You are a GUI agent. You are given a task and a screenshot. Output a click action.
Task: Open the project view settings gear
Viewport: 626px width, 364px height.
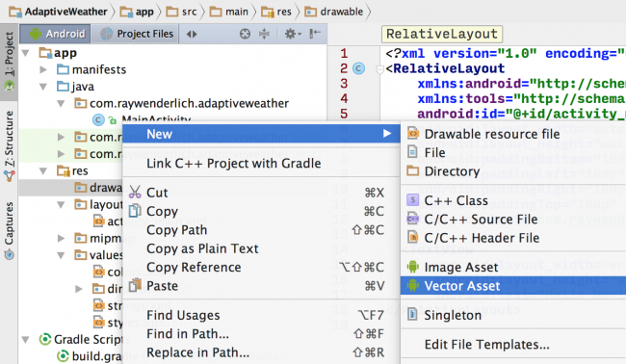[x=293, y=34]
